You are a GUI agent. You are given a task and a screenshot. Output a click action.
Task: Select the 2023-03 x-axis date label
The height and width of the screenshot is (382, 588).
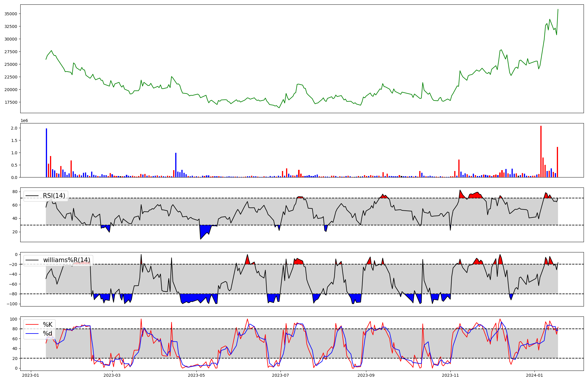coord(112,375)
